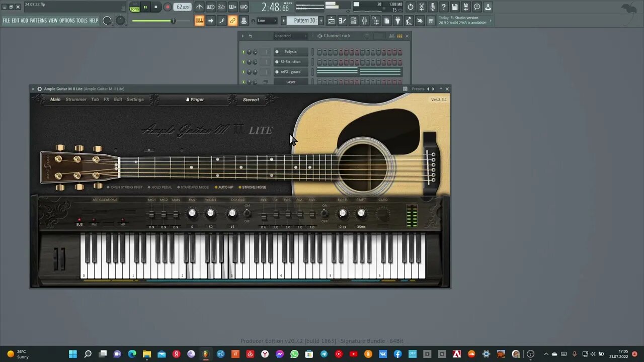Open the Settings tab in Ample Guitar
Viewport: 644px width, 362px height.
[x=135, y=100]
